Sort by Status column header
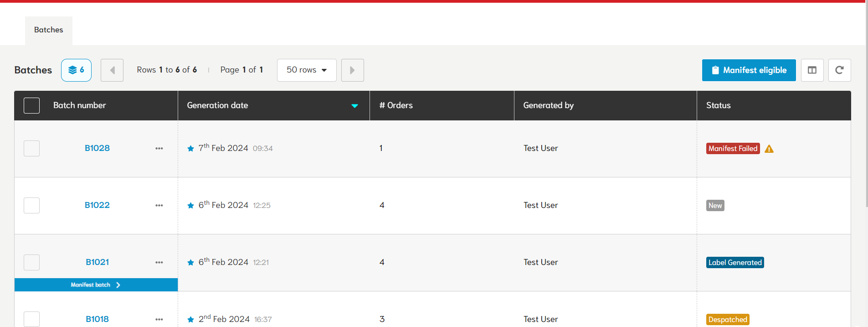 (718, 105)
